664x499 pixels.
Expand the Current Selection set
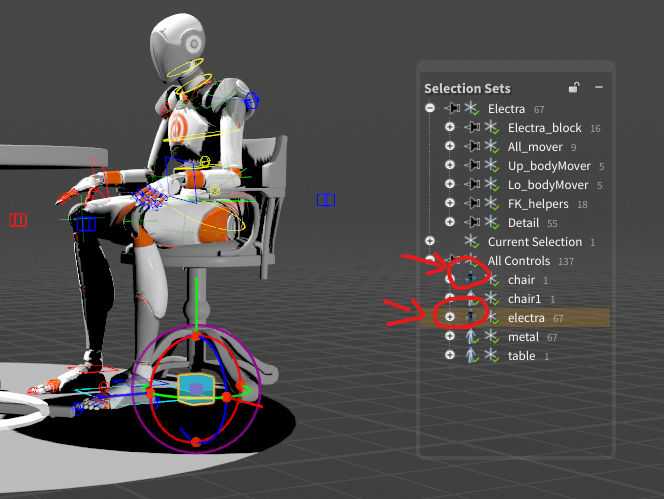[430, 241]
